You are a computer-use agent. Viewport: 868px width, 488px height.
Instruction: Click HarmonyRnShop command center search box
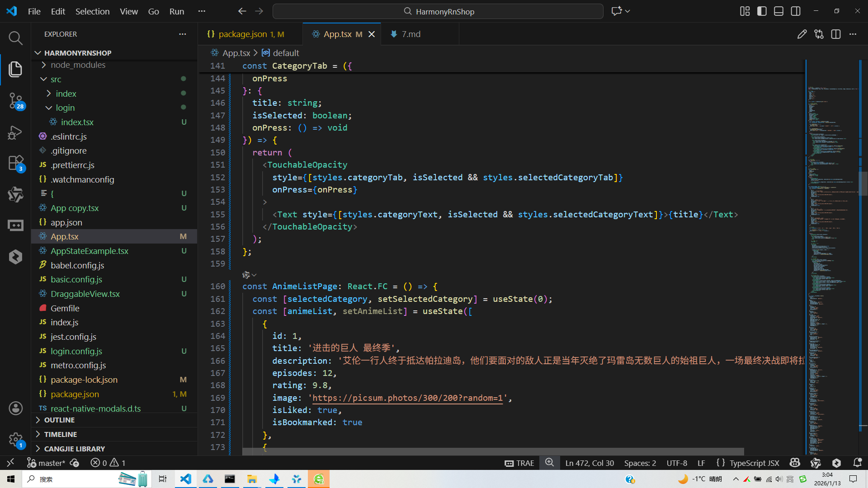438,11
